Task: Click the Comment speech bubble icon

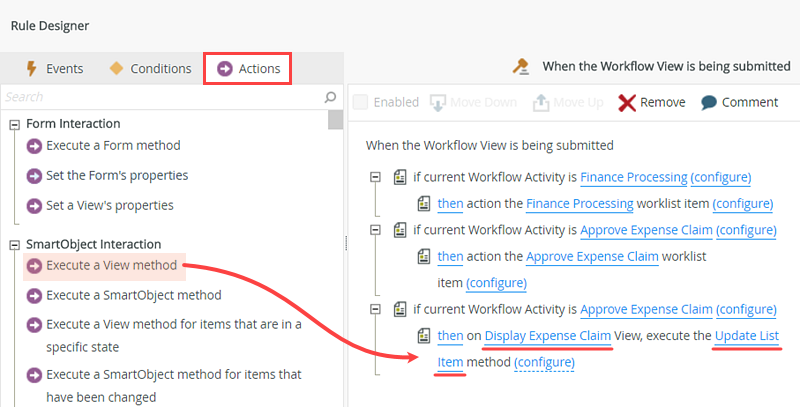Action: (x=709, y=102)
